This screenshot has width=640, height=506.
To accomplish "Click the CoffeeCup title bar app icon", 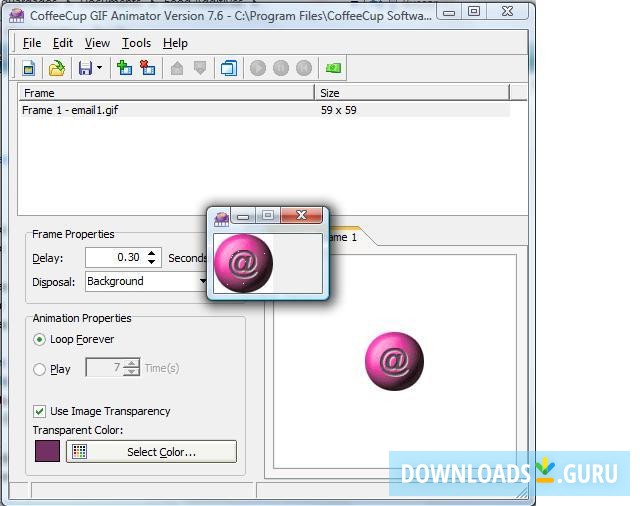I will (x=17, y=16).
